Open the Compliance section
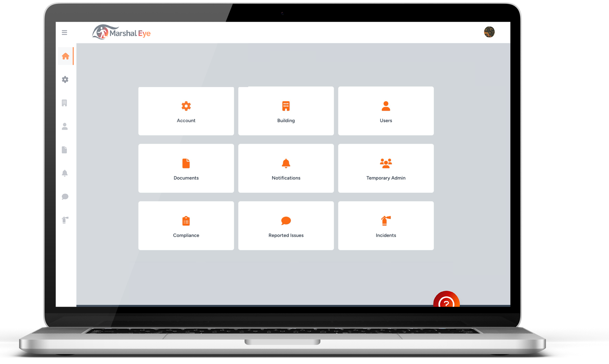The image size is (609, 364). [186, 225]
